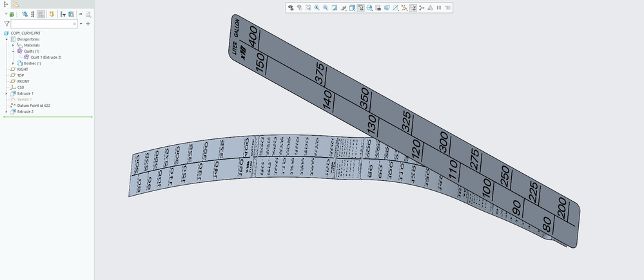
Task: Click the model tree filter funnel icon
Action: (6, 24)
